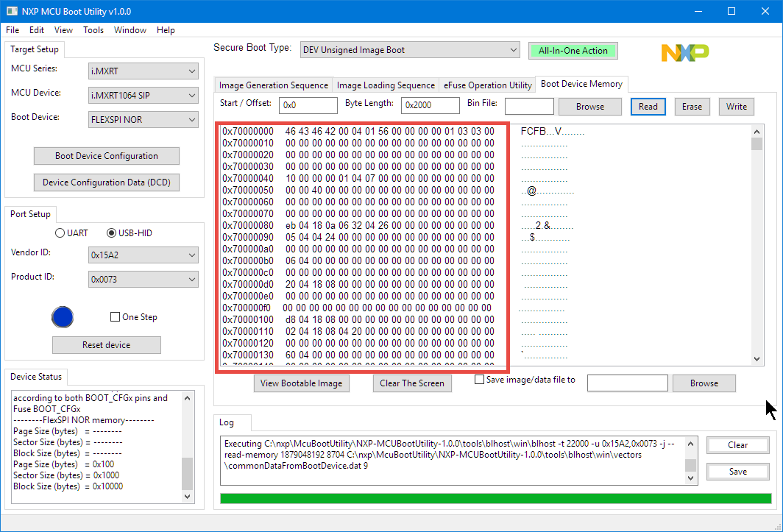Click the blue connection status LED icon
Image resolution: width=783 pixels, height=532 pixels.
pos(63,317)
